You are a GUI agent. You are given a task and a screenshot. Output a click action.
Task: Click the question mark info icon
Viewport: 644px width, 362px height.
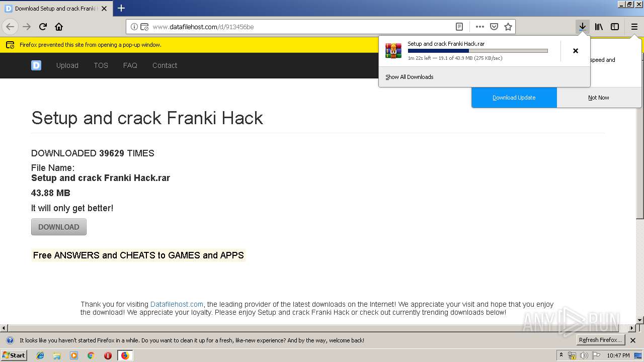click(x=10, y=340)
